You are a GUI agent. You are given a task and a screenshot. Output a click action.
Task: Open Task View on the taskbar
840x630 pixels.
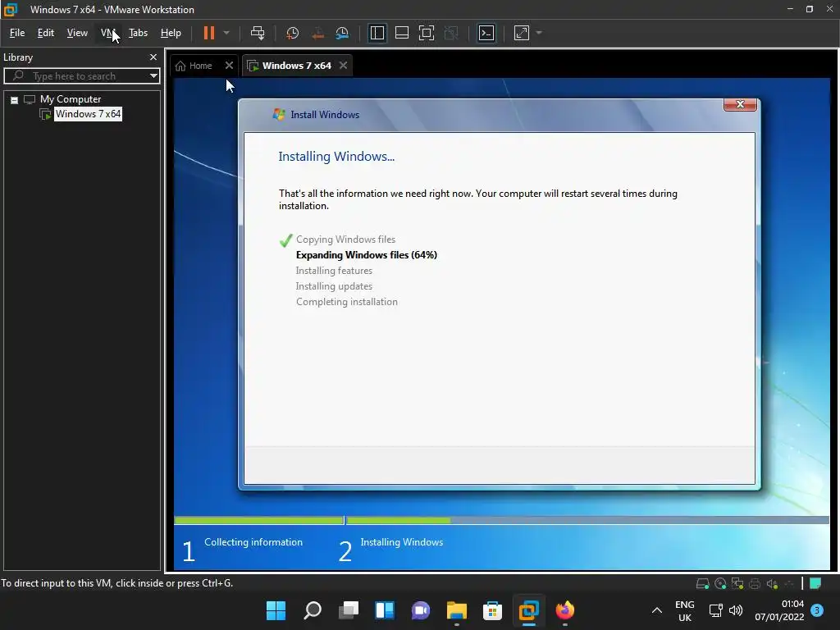[x=348, y=610]
